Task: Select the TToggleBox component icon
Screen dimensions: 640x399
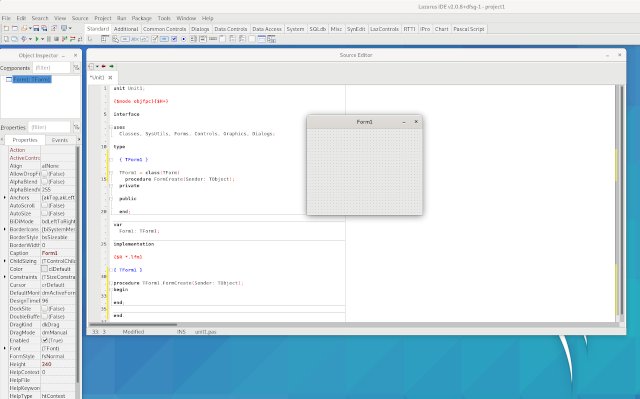Action: pyautogui.click(x=164, y=39)
